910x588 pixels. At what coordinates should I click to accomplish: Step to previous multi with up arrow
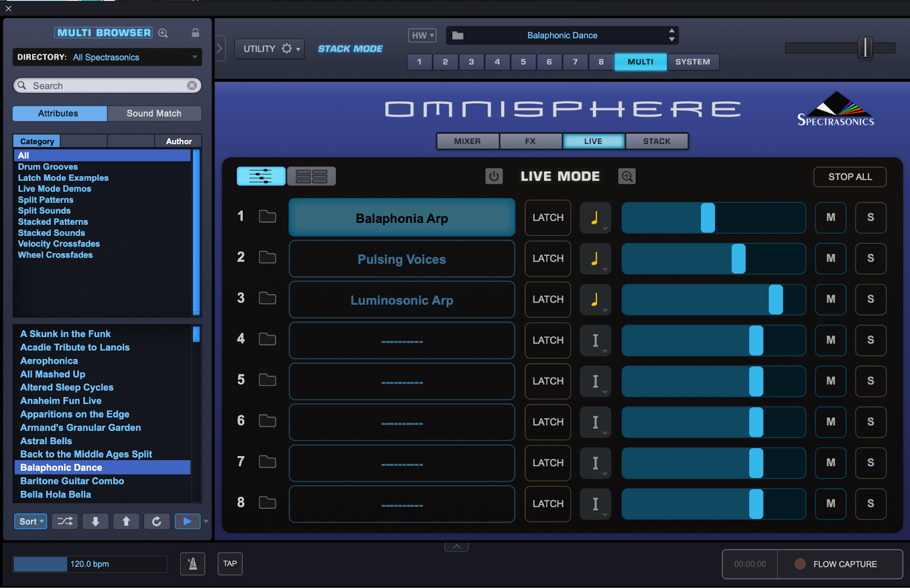pos(126,521)
